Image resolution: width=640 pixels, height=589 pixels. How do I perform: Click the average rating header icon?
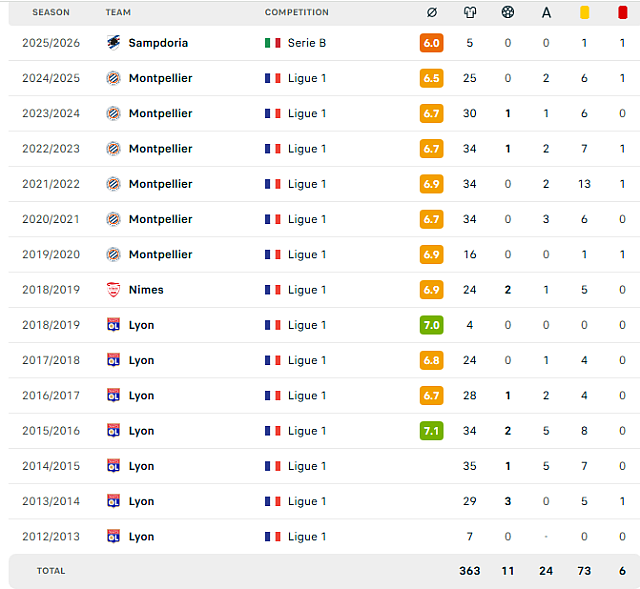click(x=431, y=13)
